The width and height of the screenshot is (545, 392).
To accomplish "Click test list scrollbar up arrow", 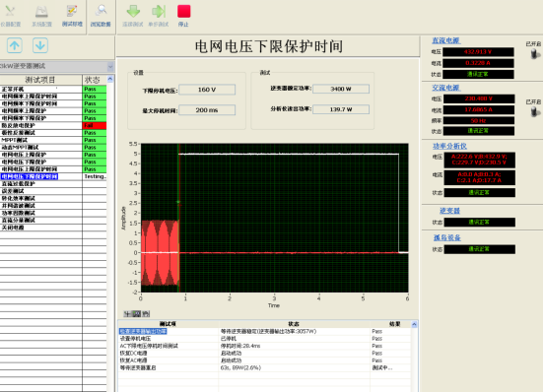I will coord(110,79).
